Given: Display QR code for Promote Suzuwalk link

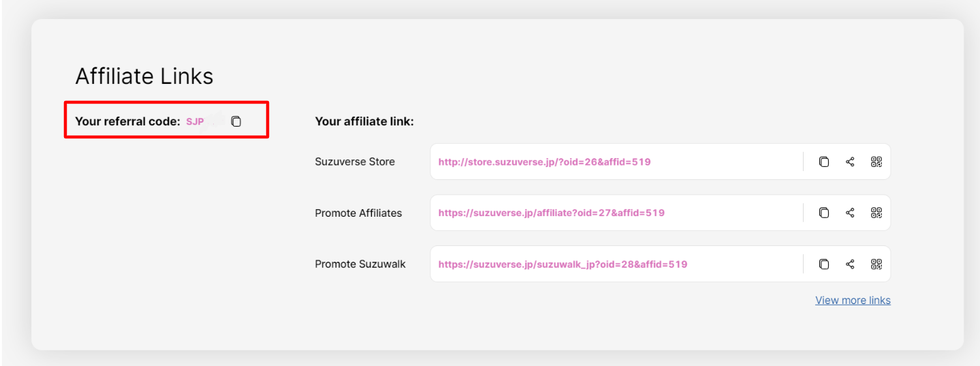Looking at the screenshot, I should click(876, 264).
